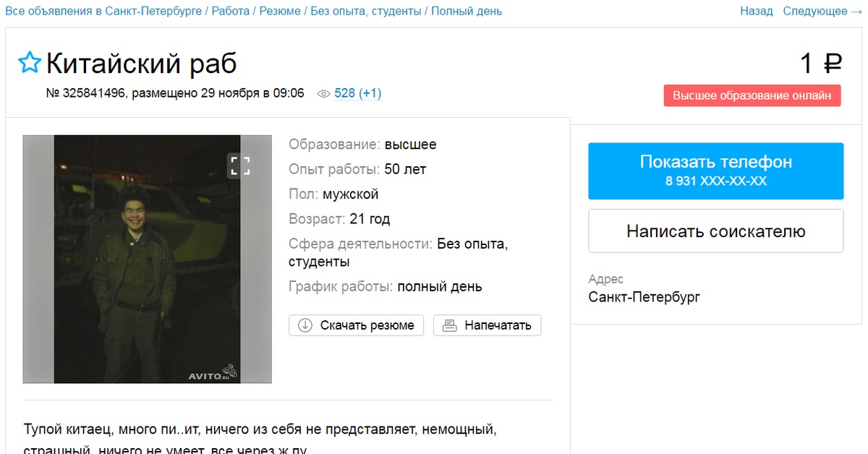Click the printer icon in Напечатать
The width and height of the screenshot is (868, 454).
point(450,325)
